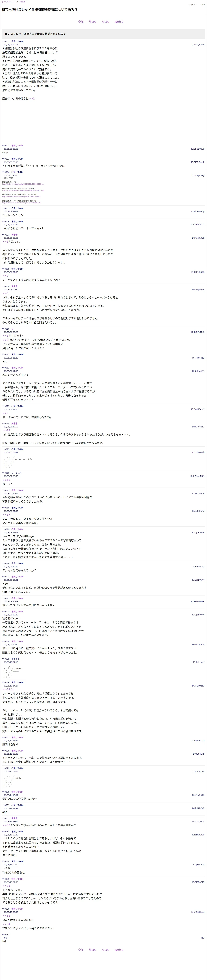Click the age text in post 0031
Viewport: 210px width, 980px height.
click(5, 812)
